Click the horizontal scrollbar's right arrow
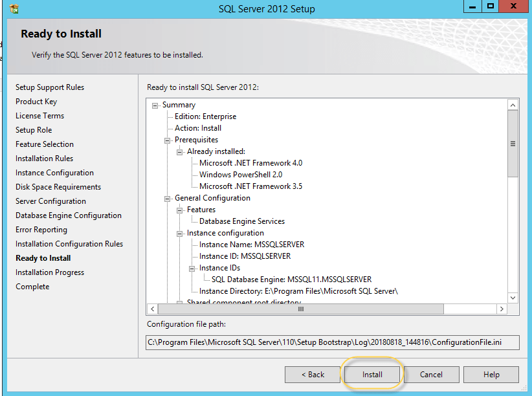532x396 pixels. point(501,309)
